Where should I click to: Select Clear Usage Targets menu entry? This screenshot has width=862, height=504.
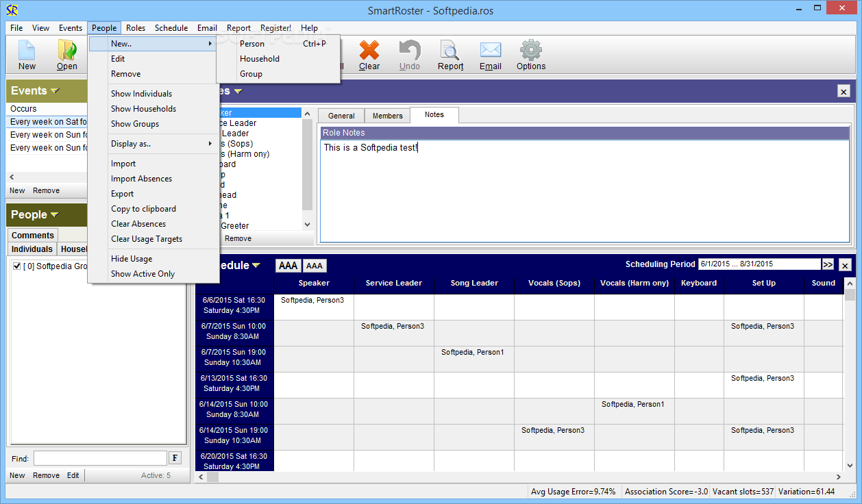(153, 238)
